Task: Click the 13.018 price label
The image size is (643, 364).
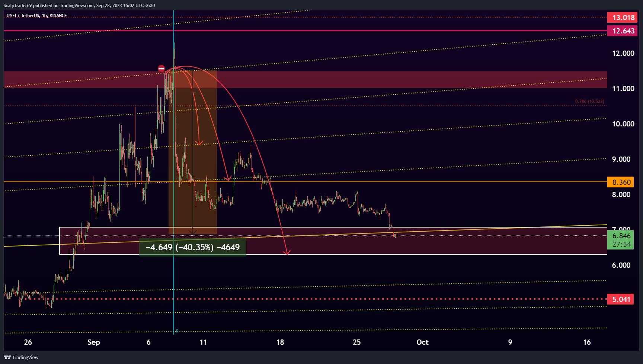Action: coord(622,17)
